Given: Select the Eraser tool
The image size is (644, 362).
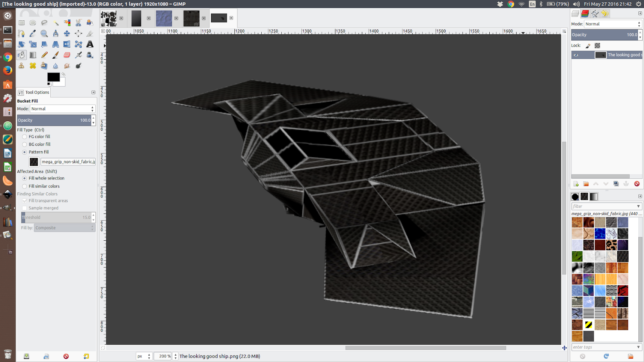Looking at the screenshot, I should [x=67, y=55].
